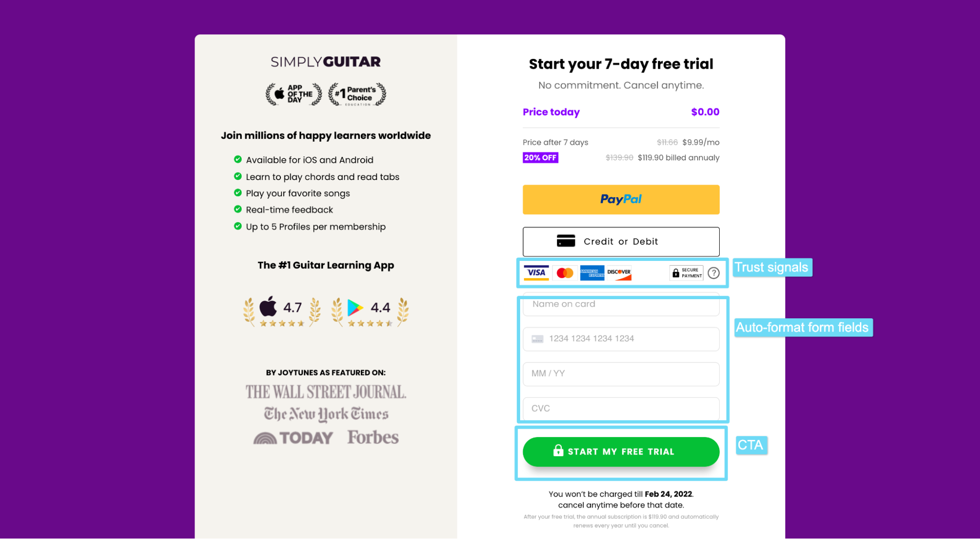Screen dimensions: 980x539
Task: Click the Google Play 4.4 rating badge
Action: (370, 311)
